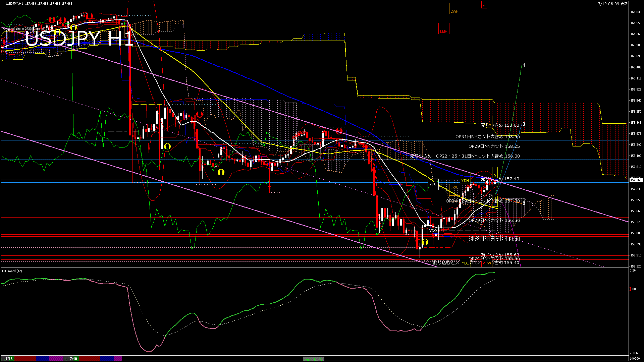The image size is (644, 362).
Task: Click the 7/18 date marker in timeline
Action: [9, 359]
